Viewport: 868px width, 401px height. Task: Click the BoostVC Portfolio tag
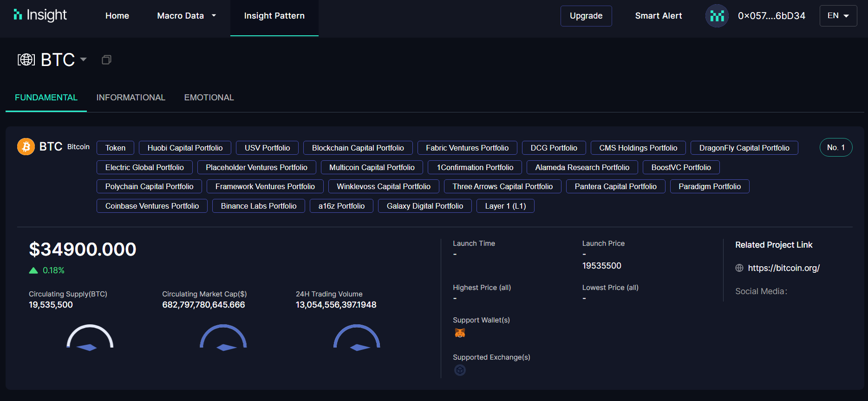point(681,167)
